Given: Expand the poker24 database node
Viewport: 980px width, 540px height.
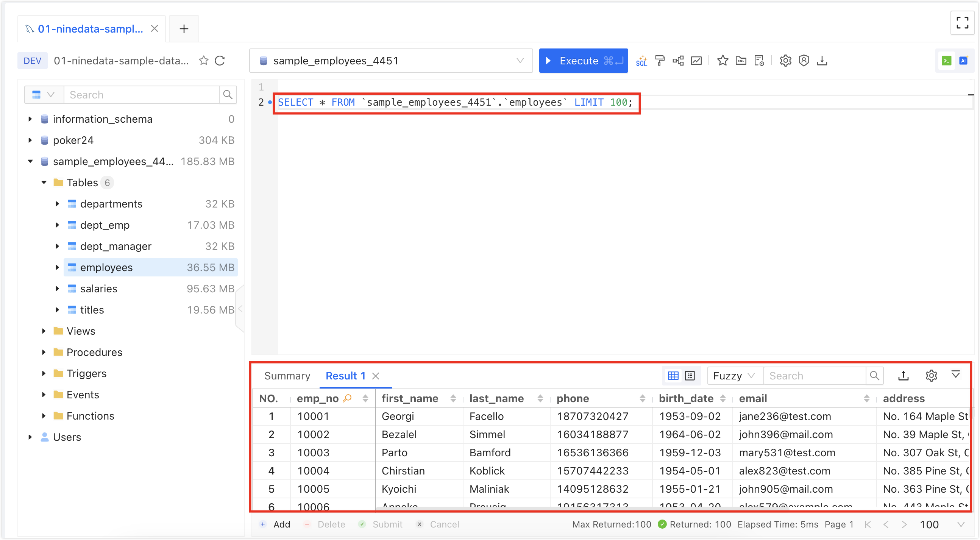Looking at the screenshot, I should pos(30,140).
